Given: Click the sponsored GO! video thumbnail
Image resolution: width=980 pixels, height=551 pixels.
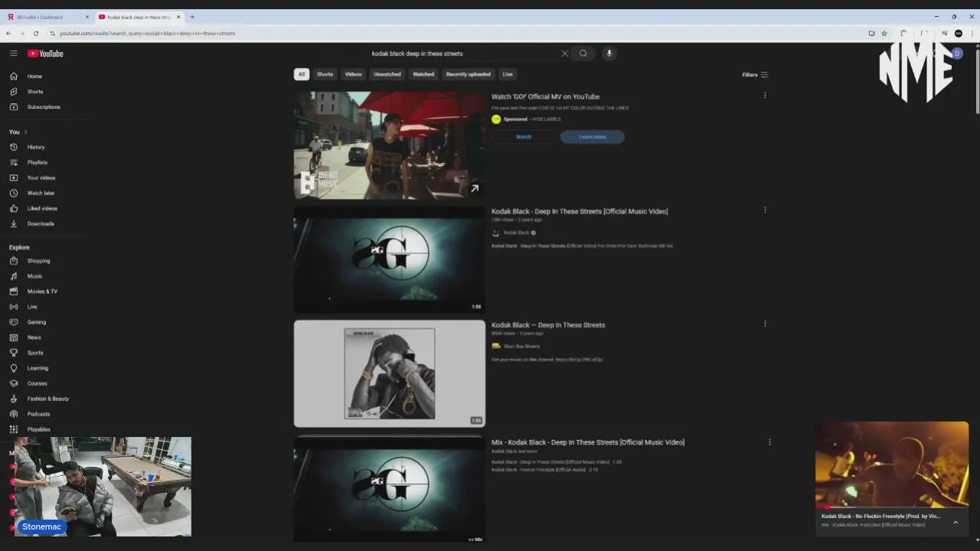Looking at the screenshot, I should point(390,145).
